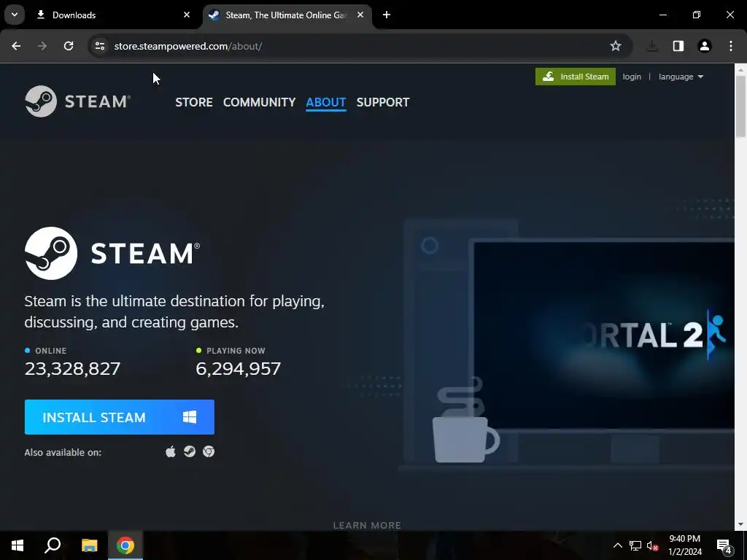747x560 pixels.
Task: Open taskbar search magnifier
Action: click(53, 545)
